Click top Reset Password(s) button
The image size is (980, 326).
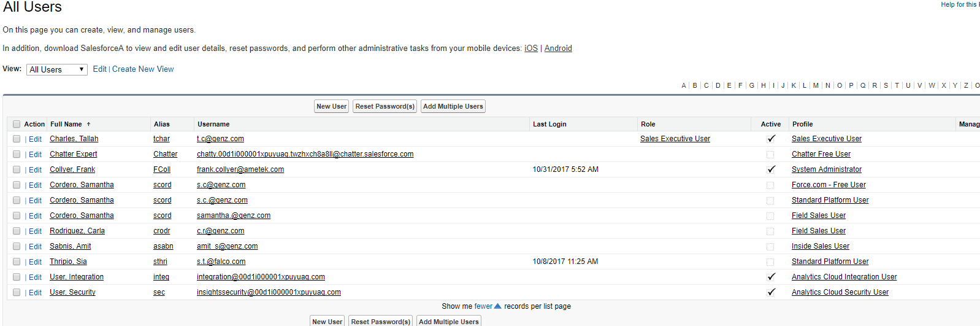click(x=385, y=106)
